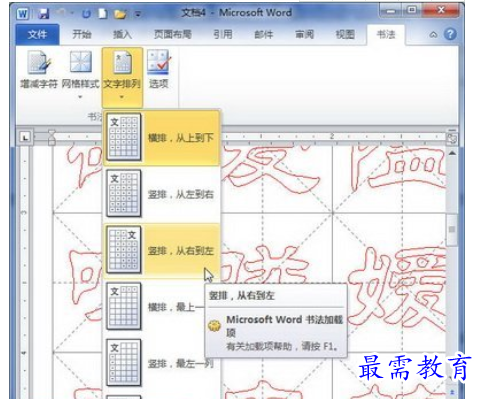Viewport: 480px width, 399px height.
Task: Minimize the ribbon with the caret icon
Action: click(x=433, y=34)
